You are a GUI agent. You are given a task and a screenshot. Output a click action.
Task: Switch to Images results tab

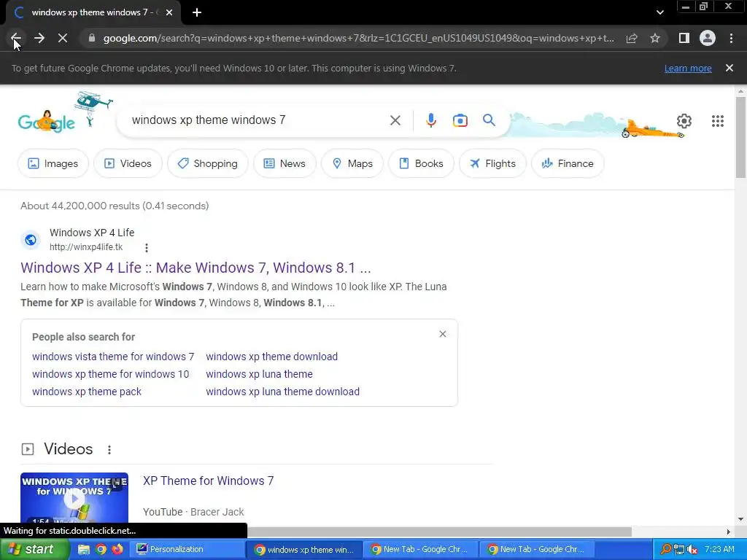click(x=53, y=163)
